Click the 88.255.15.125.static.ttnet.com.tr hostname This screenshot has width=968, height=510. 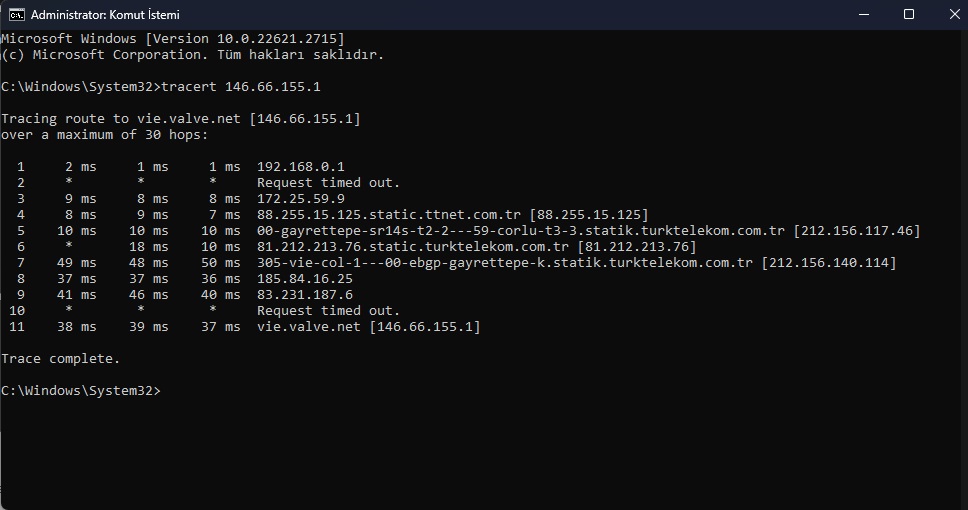[389, 215]
